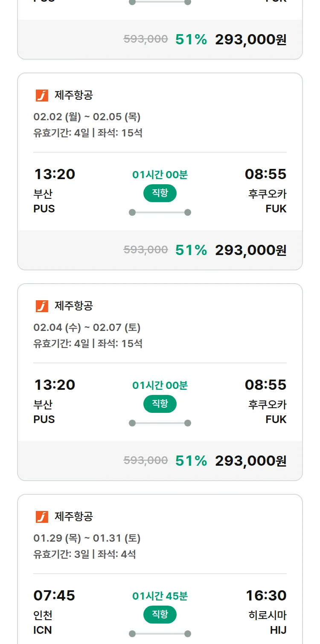This screenshot has width=320, height=644.
Task: Click the 히로시마 HIJ airport label
Action: 268,622
